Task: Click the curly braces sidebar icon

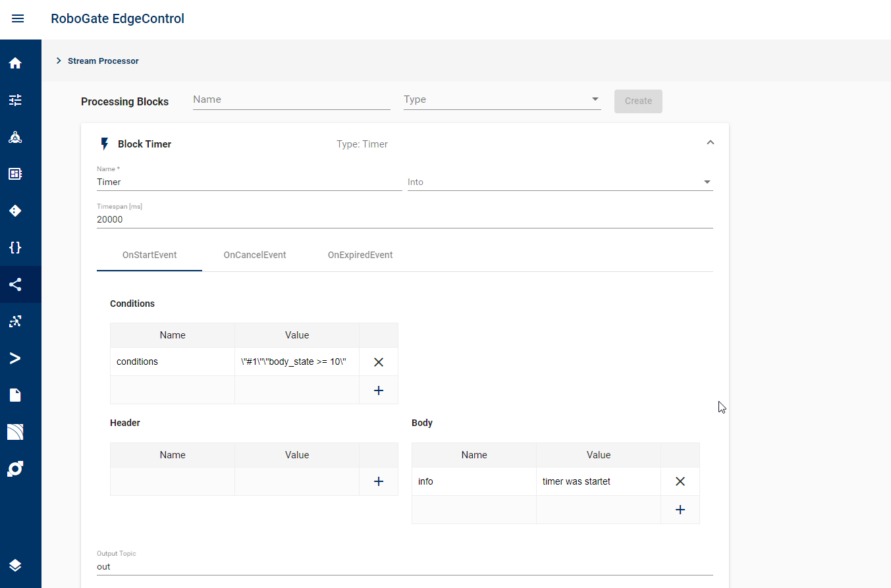Action: click(15, 248)
